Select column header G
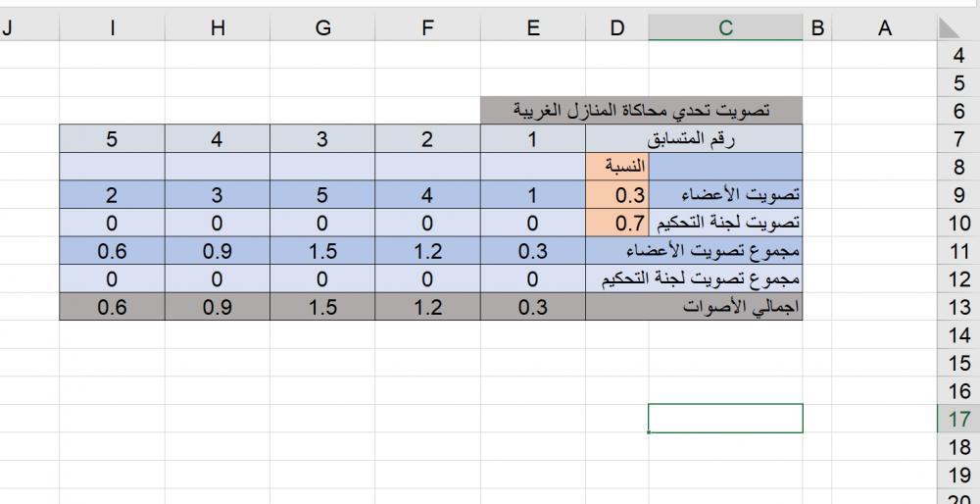 [322, 28]
